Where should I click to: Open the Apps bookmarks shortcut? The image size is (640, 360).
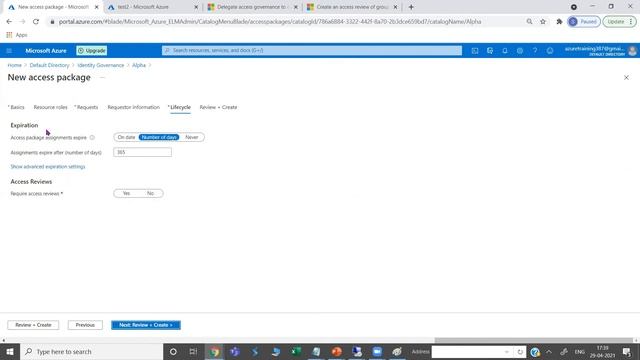[17, 35]
